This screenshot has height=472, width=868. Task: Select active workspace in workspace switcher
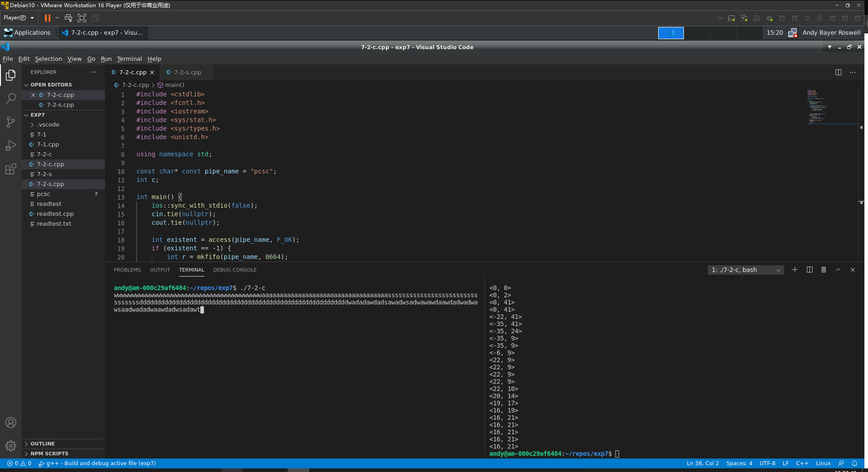[671, 33]
